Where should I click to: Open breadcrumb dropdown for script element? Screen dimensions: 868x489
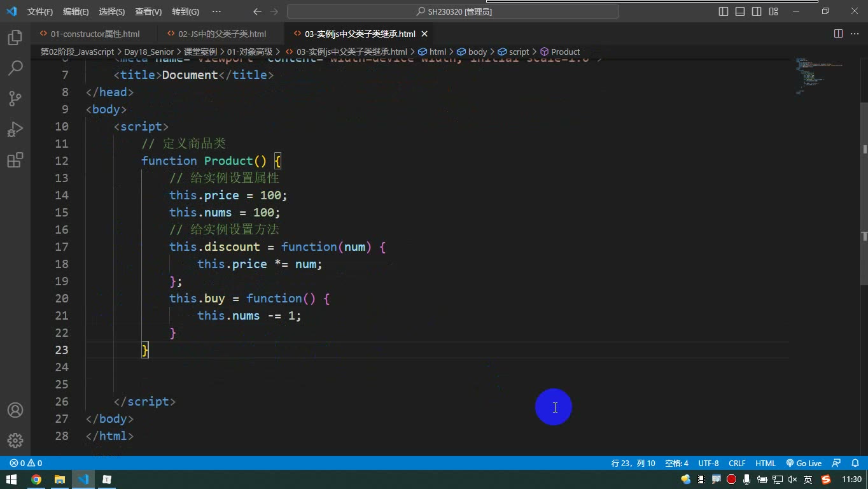(x=514, y=52)
